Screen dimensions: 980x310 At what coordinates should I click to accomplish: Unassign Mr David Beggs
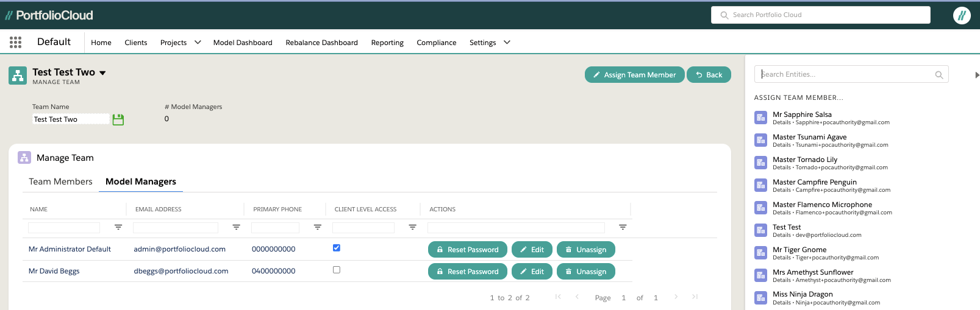586,272
